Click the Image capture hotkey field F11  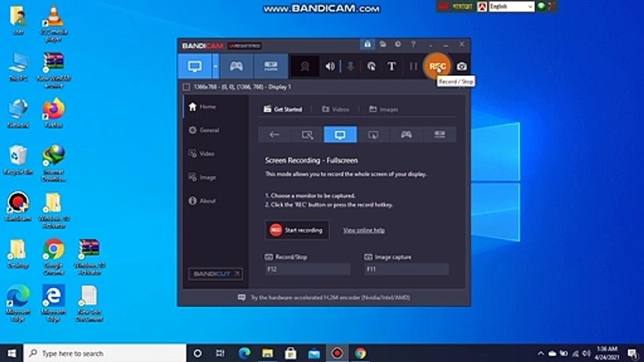click(x=407, y=269)
